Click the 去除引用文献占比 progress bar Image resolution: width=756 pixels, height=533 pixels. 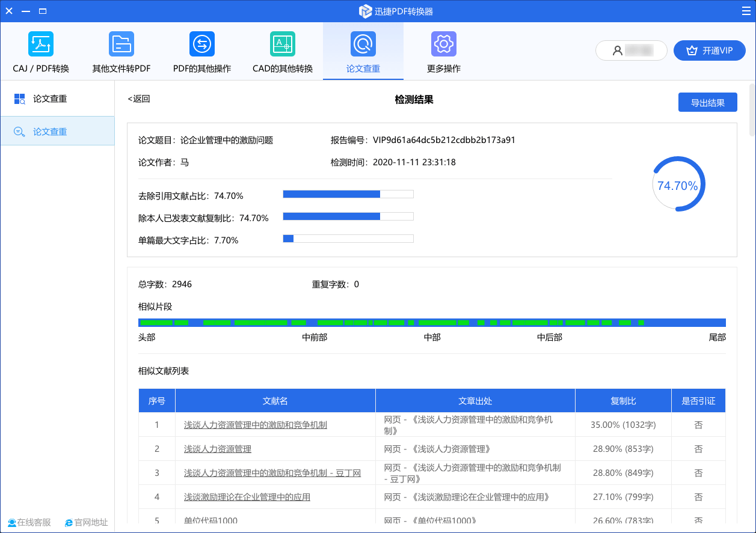click(x=348, y=194)
